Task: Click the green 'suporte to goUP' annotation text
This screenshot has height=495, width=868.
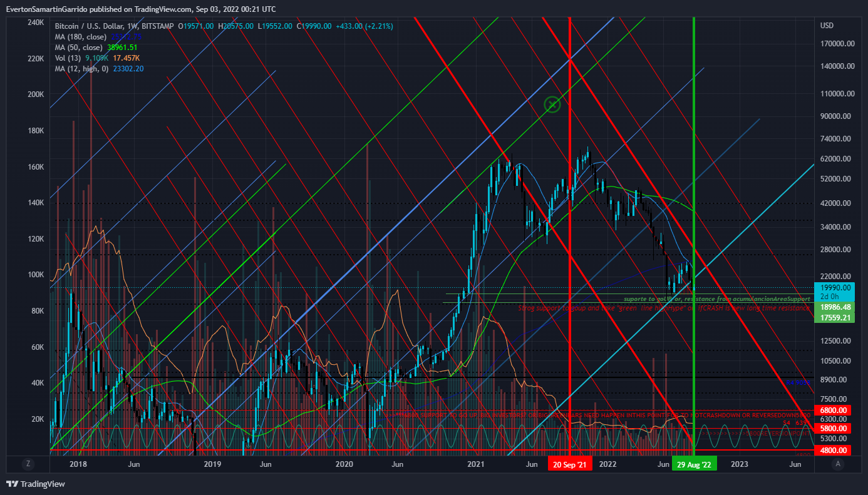Action: coord(716,299)
